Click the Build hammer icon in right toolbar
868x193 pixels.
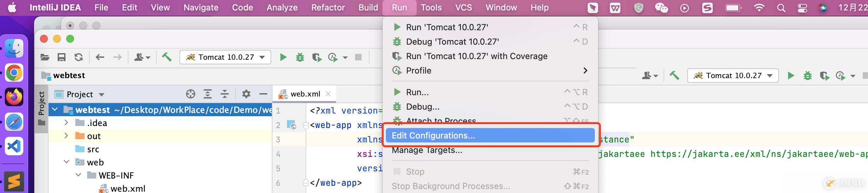(x=674, y=75)
